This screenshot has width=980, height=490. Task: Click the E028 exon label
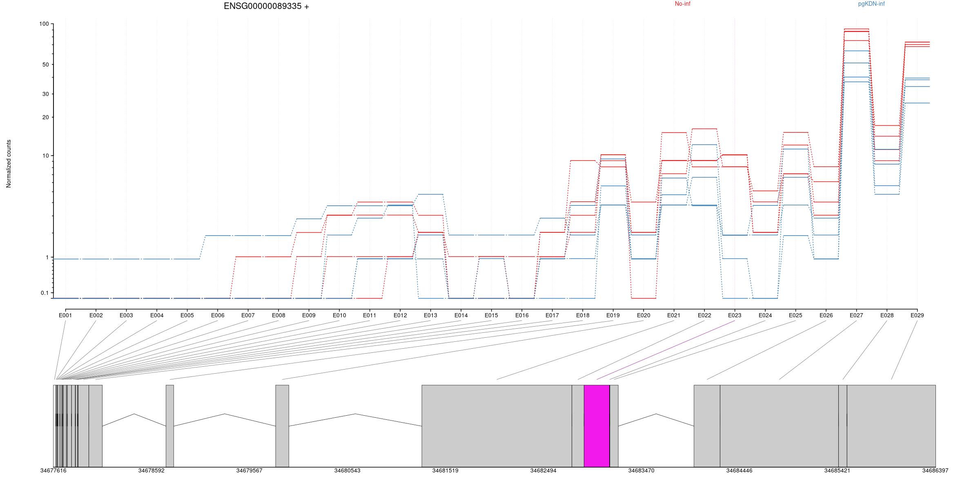click(887, 315)
